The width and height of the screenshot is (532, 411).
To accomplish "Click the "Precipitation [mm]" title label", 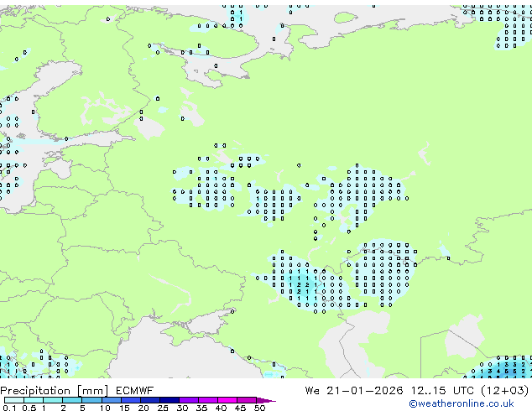I will 54,390.
